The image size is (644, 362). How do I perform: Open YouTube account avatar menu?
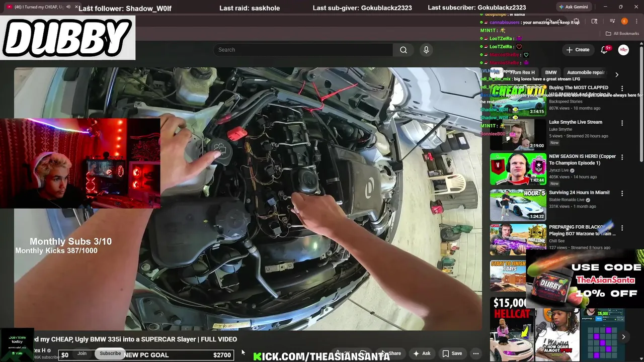point(623,50)
